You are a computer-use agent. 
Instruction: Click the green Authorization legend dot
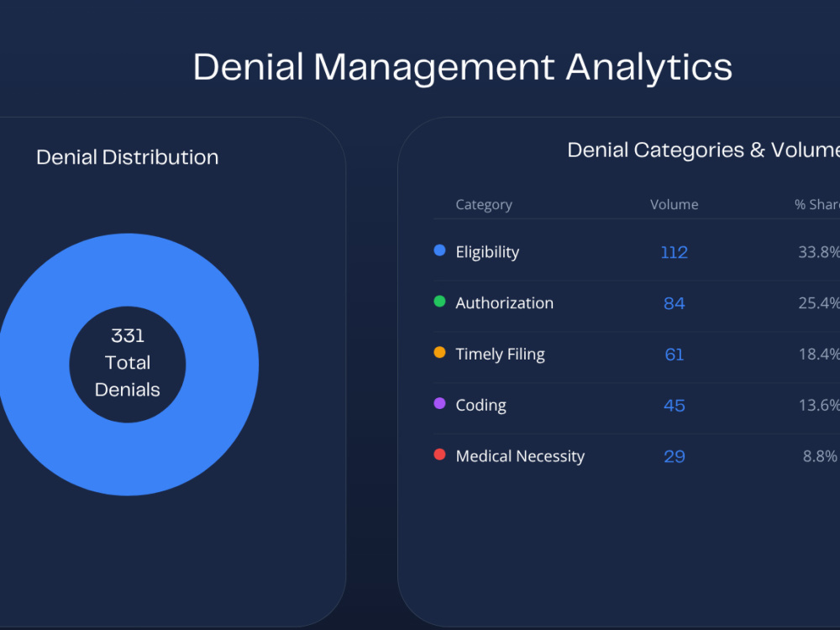439,301
